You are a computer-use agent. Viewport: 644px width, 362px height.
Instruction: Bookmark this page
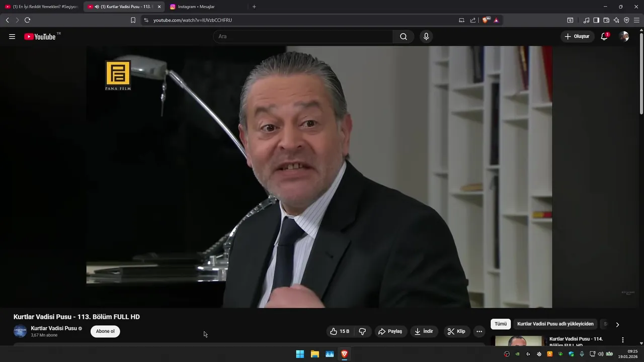(133, 20)
